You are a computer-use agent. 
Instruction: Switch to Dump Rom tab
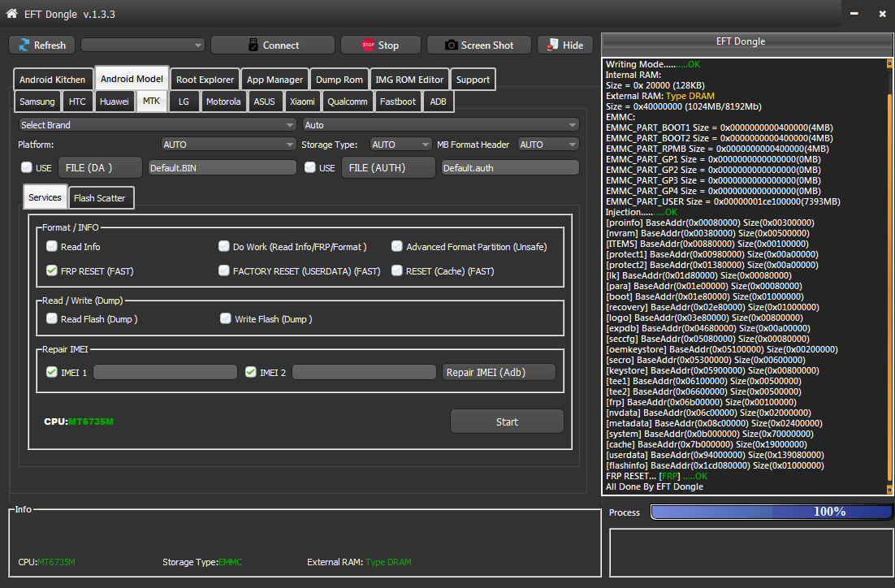[x=339, y=80]
